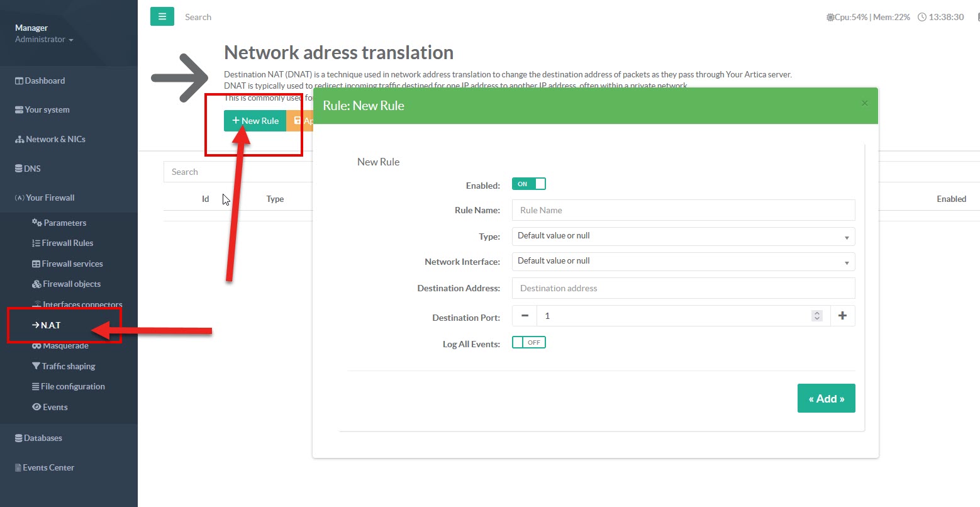Click the Destination Port spinner arrows
The width and height of the screenshot is (980, 507).
(x=816, y=316)
